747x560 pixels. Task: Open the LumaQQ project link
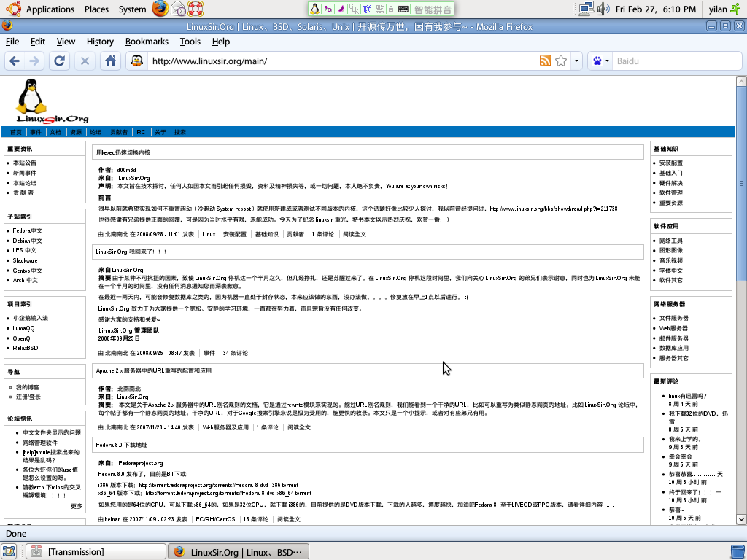(23, 328)
